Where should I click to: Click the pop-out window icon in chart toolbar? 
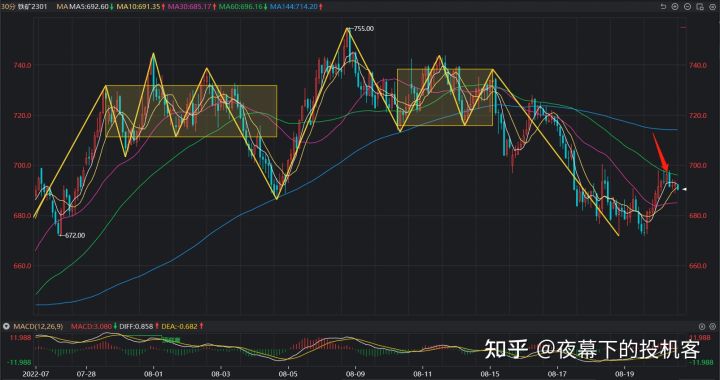tap(700, 6)
